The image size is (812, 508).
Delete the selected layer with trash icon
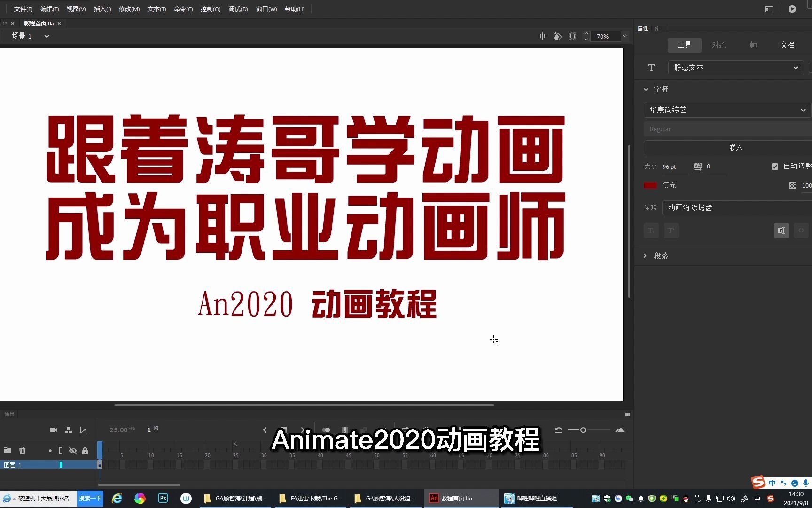(x=22, y=451)
